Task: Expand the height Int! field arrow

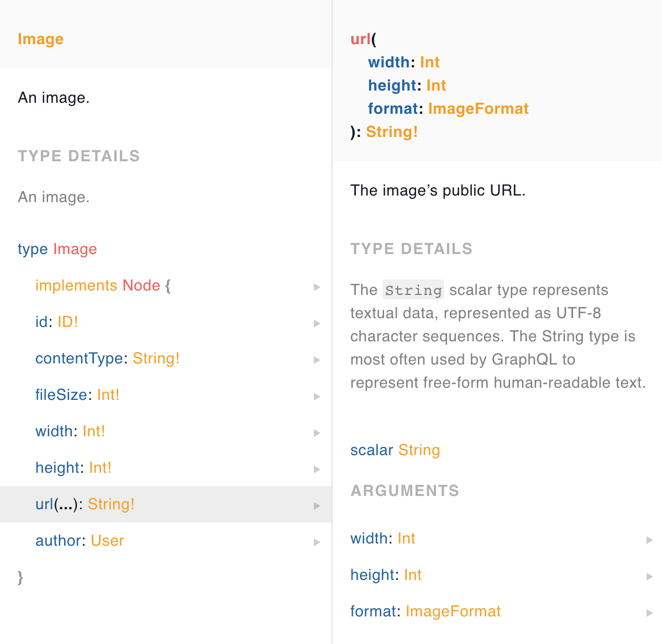Action: (317, 469)
